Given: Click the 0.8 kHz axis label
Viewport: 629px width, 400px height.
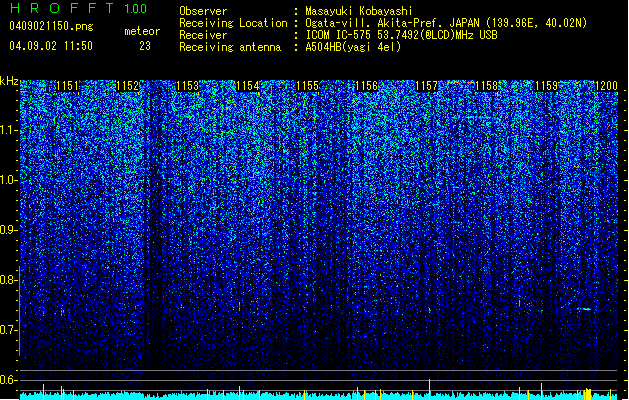Looking at the screenshot, I should click(x=8, y=280).
